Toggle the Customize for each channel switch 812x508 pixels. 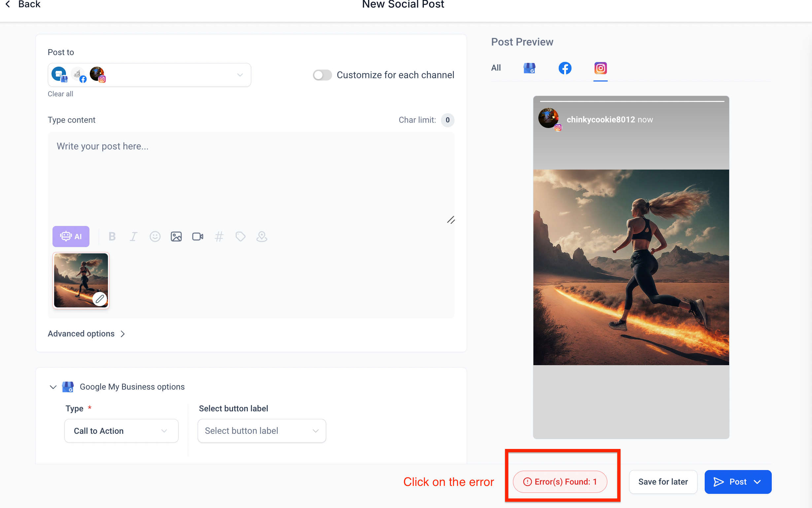[x=322, y=75]
